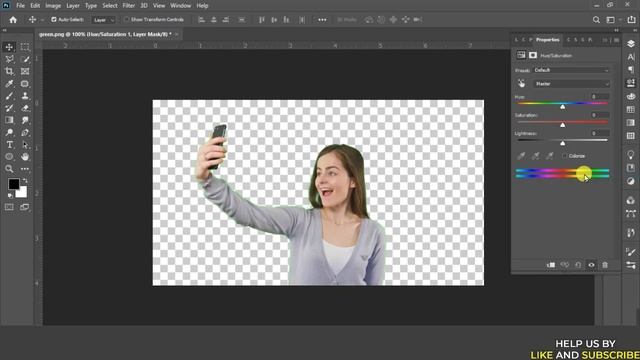640x360 pixels.
Task: Open the Paragraph panel icon in dock
Action: [631, 70]
